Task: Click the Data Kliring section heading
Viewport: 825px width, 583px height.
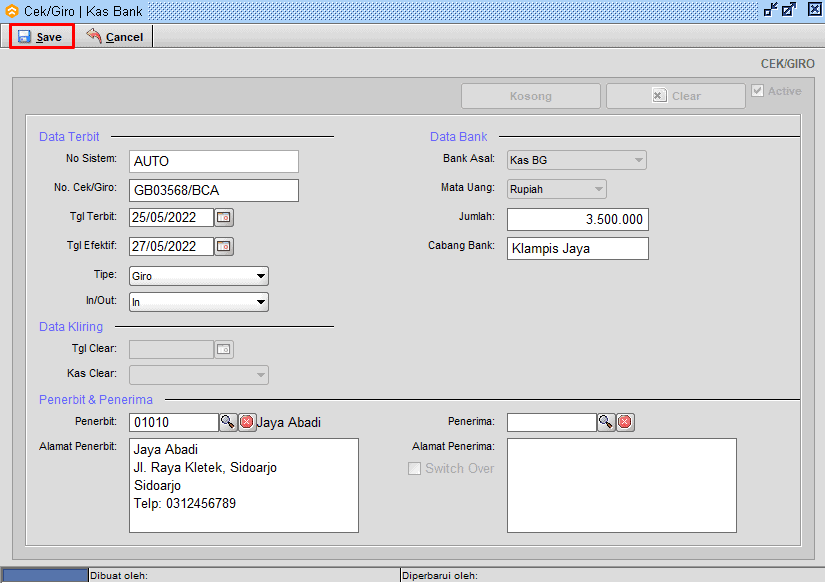Action: coord(71,327)
